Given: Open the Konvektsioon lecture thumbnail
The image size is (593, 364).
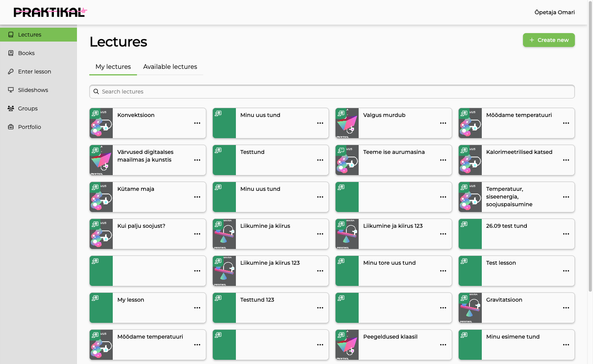Looking at the screenshot, I should (101, 123).
